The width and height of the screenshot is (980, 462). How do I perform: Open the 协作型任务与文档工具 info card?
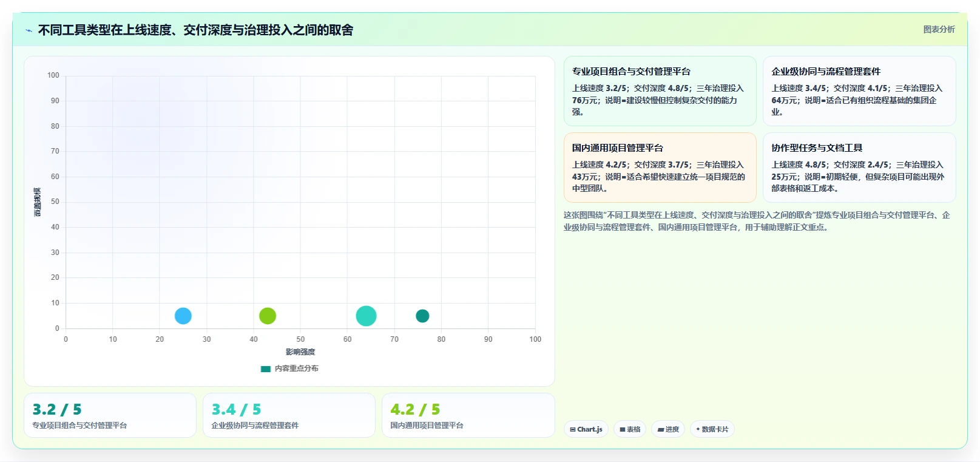tap(859, 168)
